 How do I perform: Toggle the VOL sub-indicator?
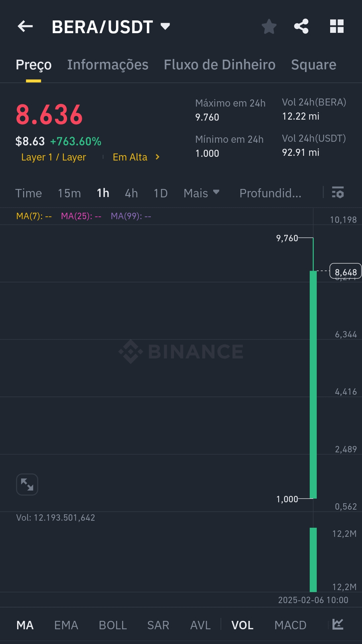tap(242, 625)
